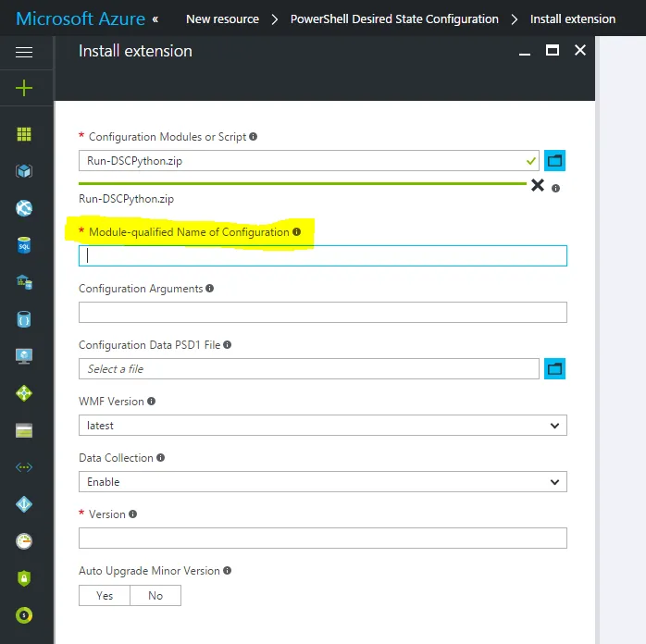Click Run-DSCPython.zip text below the progress bar

coord(126,199)
